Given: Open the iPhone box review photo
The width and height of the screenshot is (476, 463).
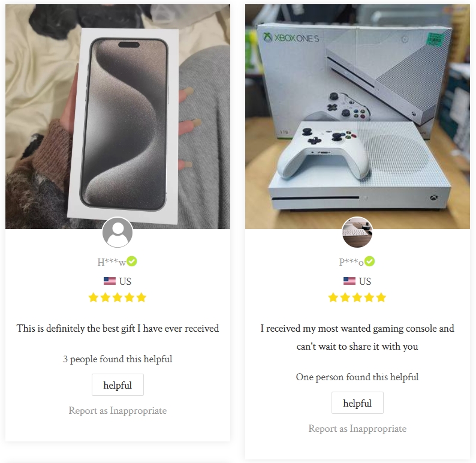Looking at the screenshot, I should (x=118, y=116).
